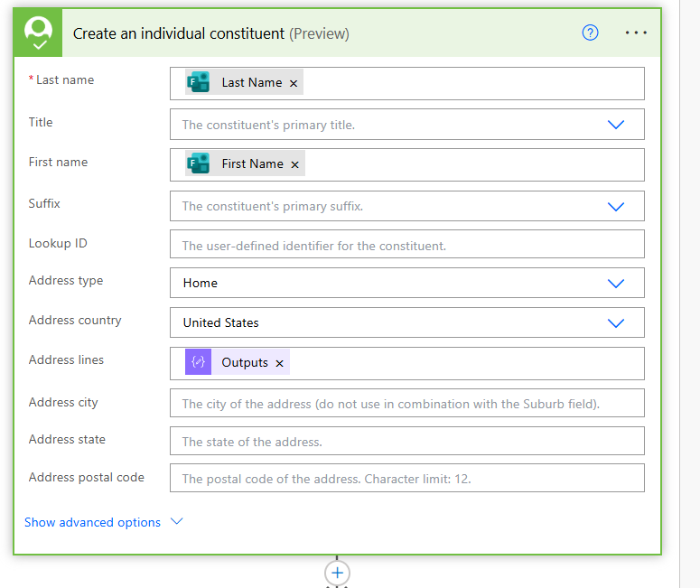Click the Address city input field
The image size is (700, 588).
406,403
